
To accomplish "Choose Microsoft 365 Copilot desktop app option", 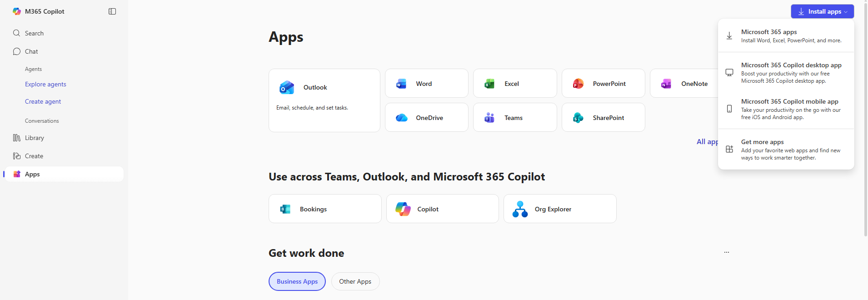I will click(786, 73).
